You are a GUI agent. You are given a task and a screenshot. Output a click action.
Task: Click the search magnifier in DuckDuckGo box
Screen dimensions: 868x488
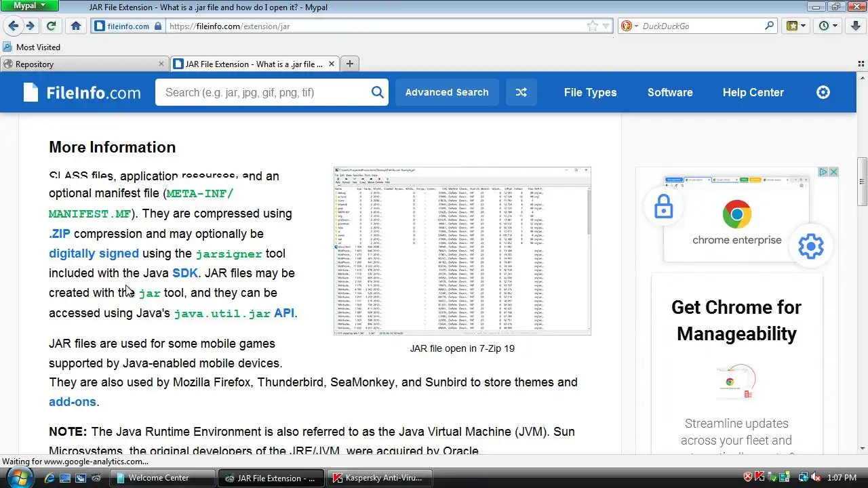[x=770, y=26]
